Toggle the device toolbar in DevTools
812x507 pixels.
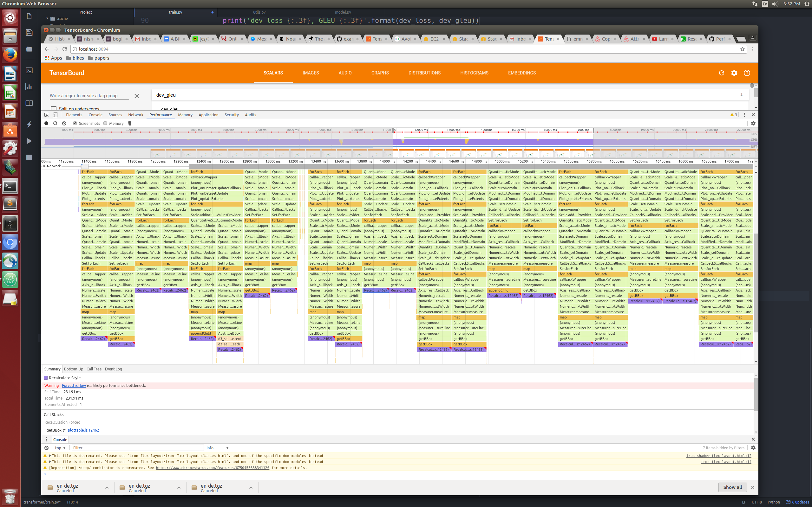(x=55, y=115)
